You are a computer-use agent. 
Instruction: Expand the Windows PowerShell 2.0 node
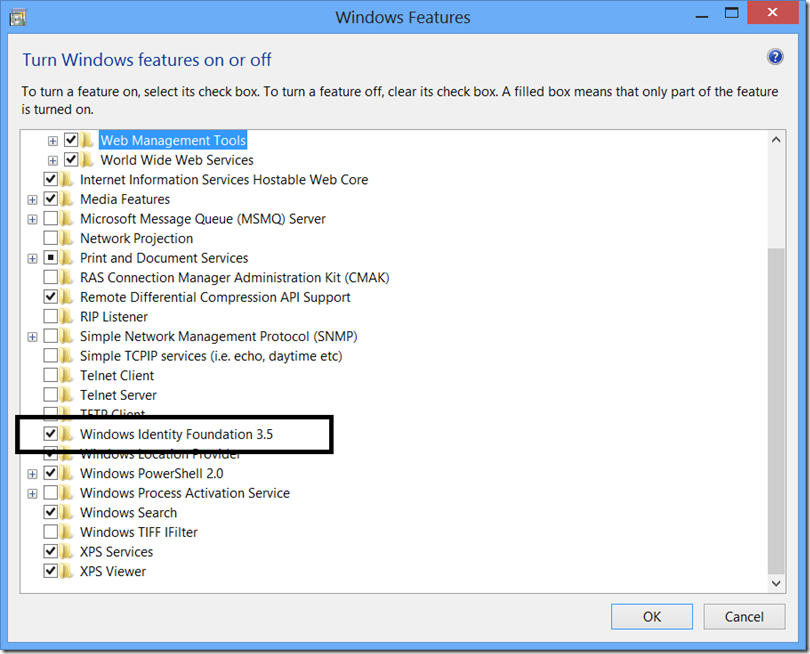click(x=32, y=474)
